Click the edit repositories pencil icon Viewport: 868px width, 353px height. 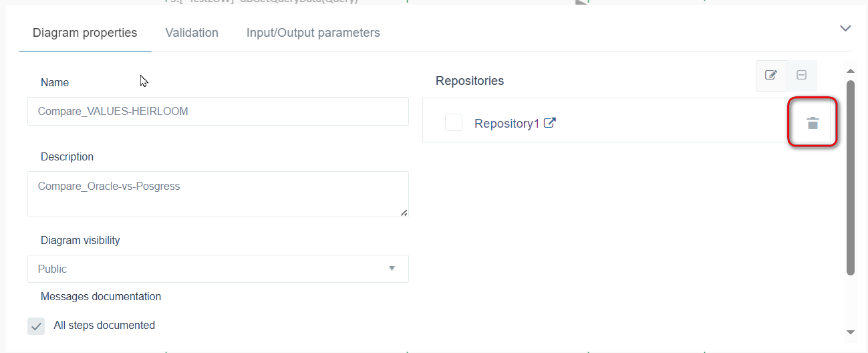[x=771, y=76]
